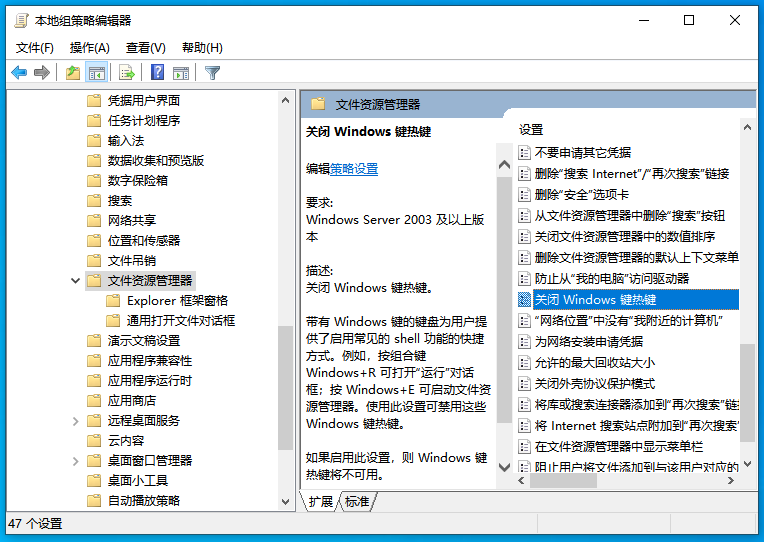This screenshot has height=542, width=764.
Task: Click the icon of selected 关闭 Windows 键热键 setting
Action: tap(524, 300)
